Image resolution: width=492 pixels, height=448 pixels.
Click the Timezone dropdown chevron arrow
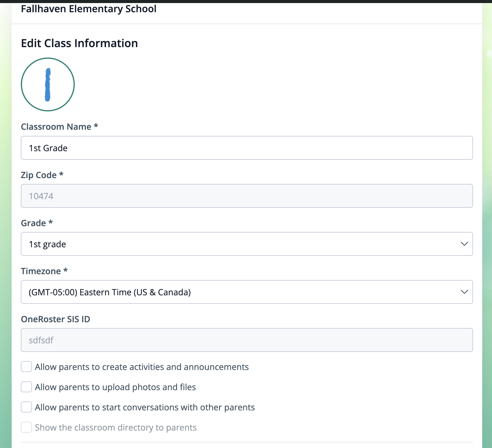coord(464,292)
